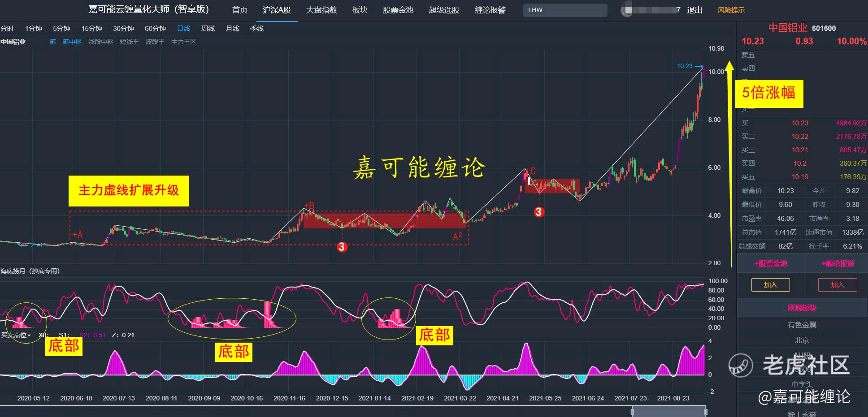Click the +股票金池 button in side panel
This screenshot has width=868, height=417.
tap(771, 263)
